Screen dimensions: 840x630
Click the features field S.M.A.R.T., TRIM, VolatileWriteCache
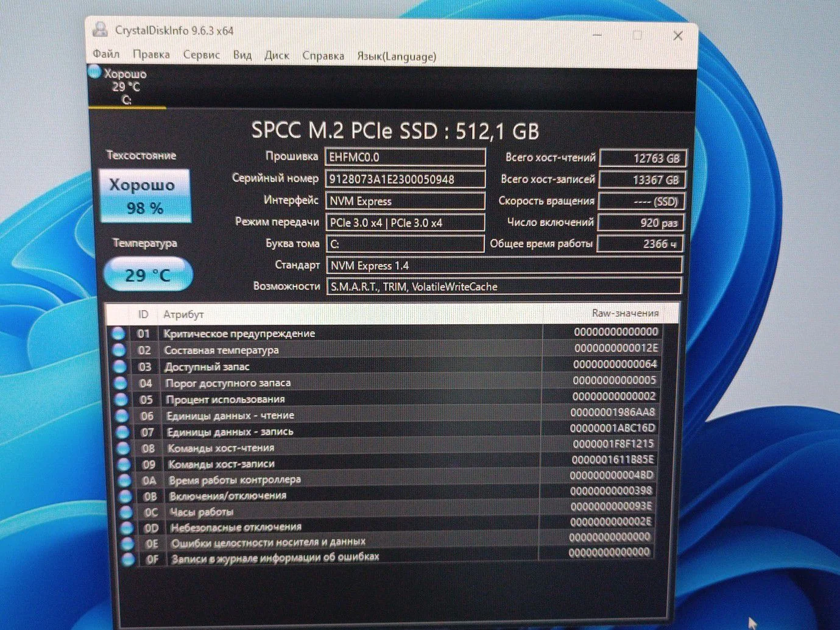[x=504, y=286]
